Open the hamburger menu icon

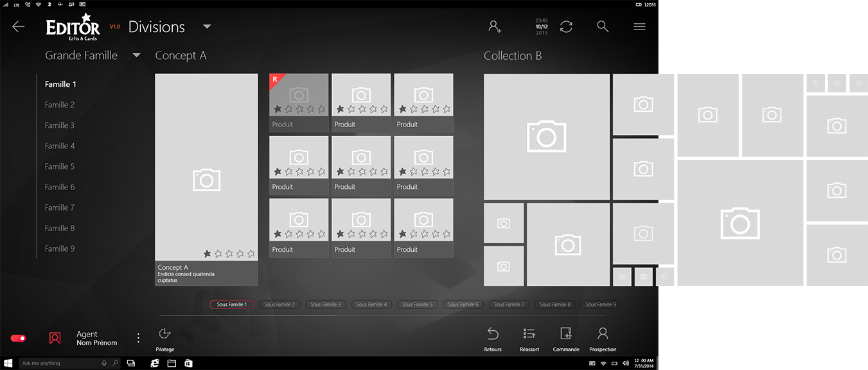(639, 26)
